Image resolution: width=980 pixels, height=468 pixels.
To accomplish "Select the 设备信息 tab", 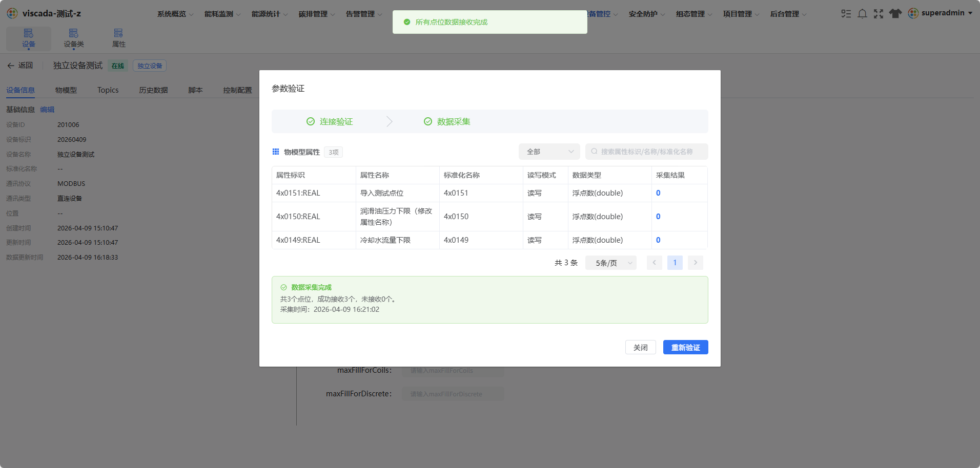I will pyautogui.click(x=21, y=90).
